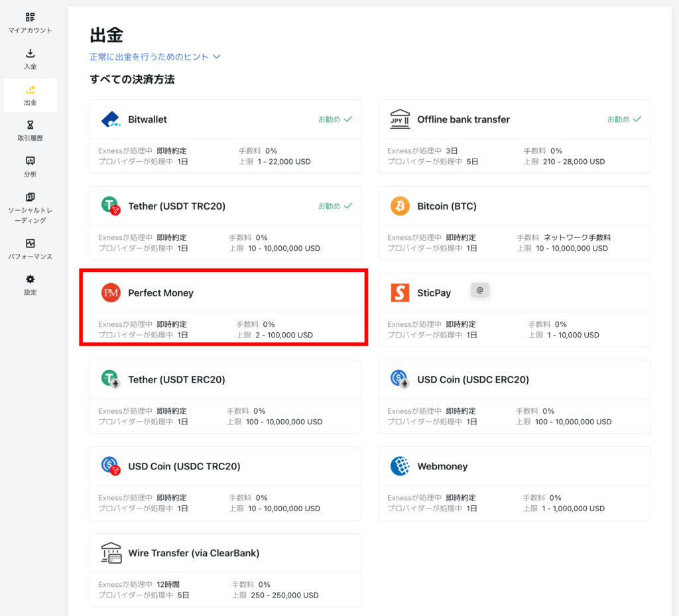Click limit text 1 - 10,000 USD
This screenshot has width=679, height=616.
point(573,335)
